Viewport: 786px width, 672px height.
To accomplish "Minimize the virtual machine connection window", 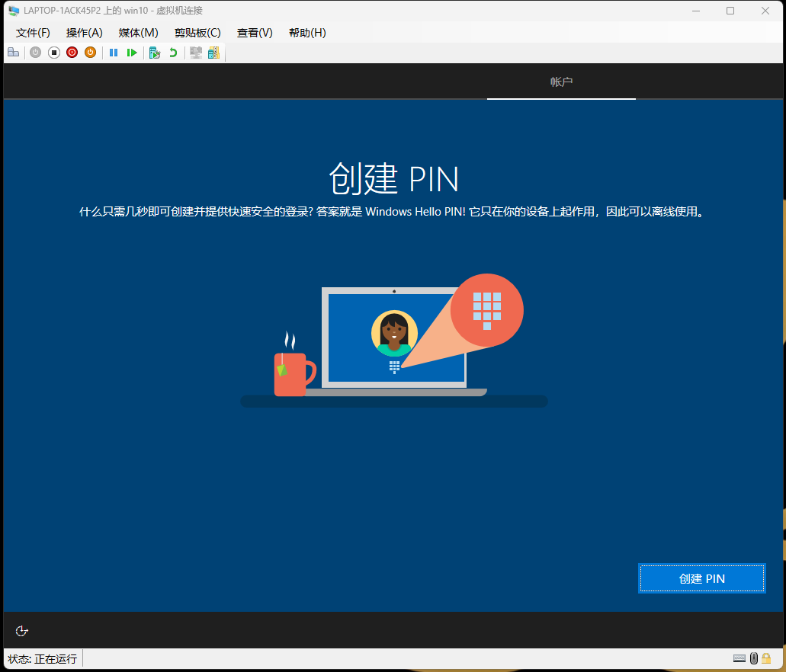I will point(696,11).
